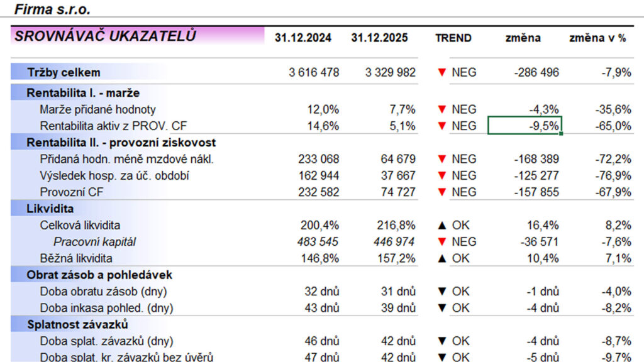This screenshot has width=644, height=362.
Task: Click the red trend arrow for Provozní CF
Action: [x=441, y=192]
